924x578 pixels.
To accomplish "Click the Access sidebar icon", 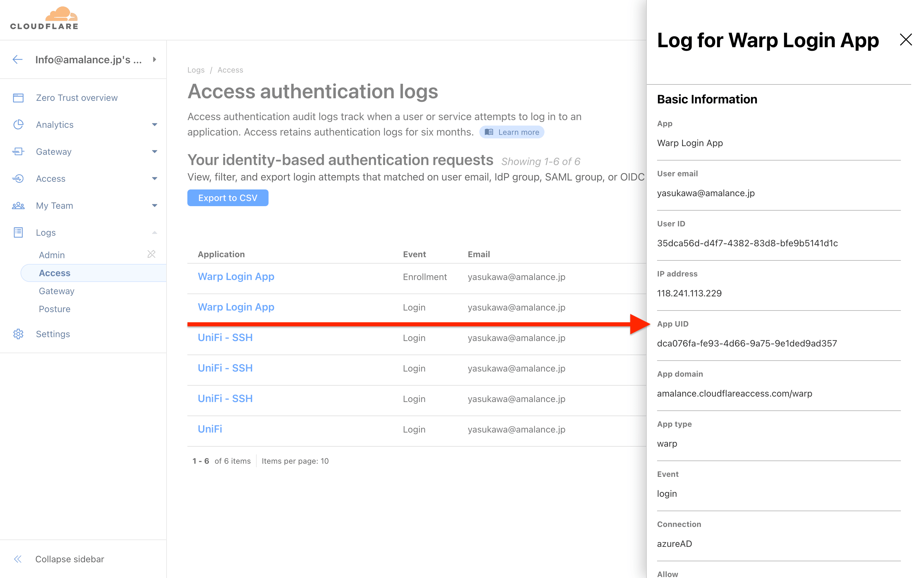I will click(18, 179).
